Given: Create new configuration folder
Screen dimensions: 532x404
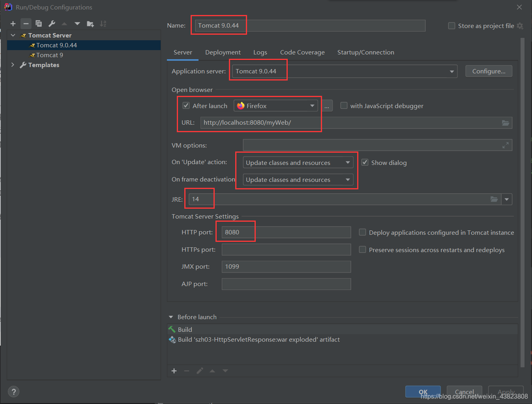Looking at the screenshot, I should coord(90,24).
